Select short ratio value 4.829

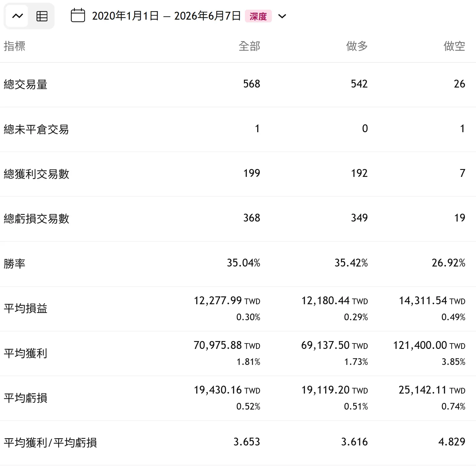(x=452, y=442)
